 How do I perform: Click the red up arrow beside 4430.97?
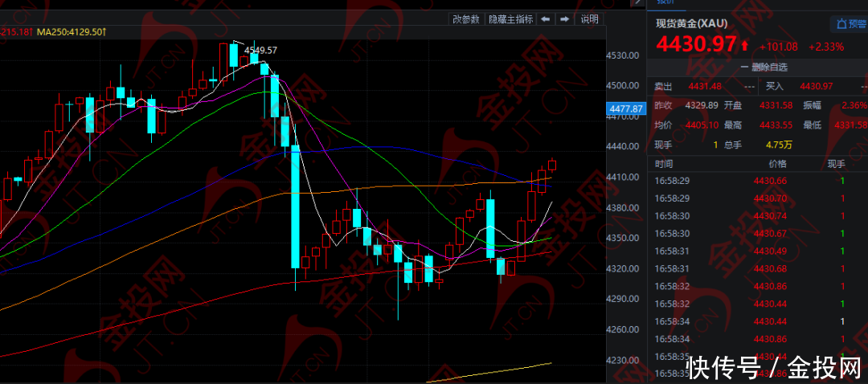[744, 46]
